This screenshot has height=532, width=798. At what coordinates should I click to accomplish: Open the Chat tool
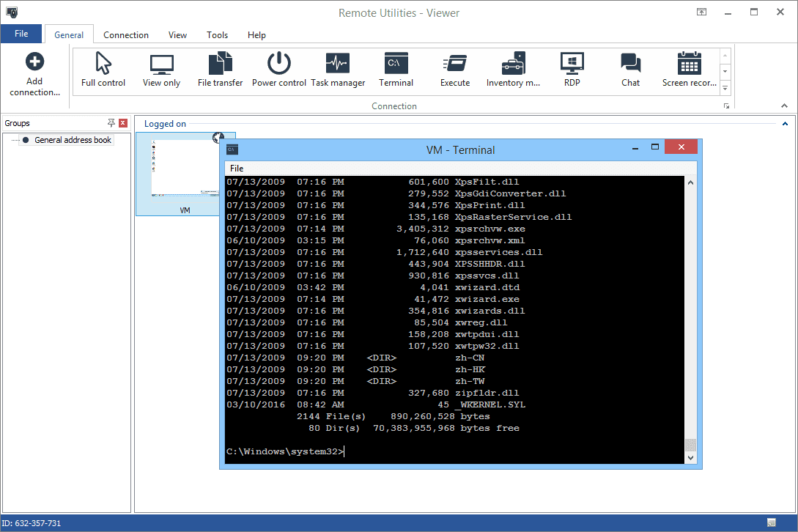tap(630, 64)
